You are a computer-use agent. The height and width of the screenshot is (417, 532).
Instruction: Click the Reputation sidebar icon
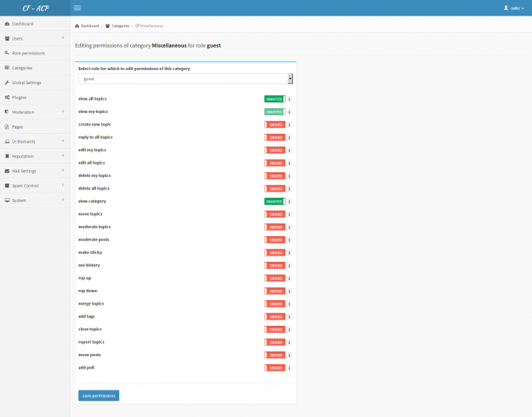click(x=7, y=156)
